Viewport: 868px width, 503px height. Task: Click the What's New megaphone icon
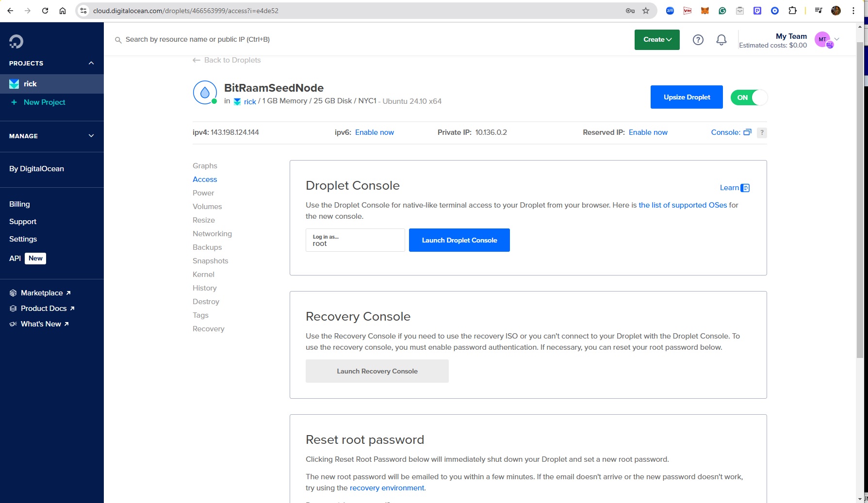click(13, 324)
